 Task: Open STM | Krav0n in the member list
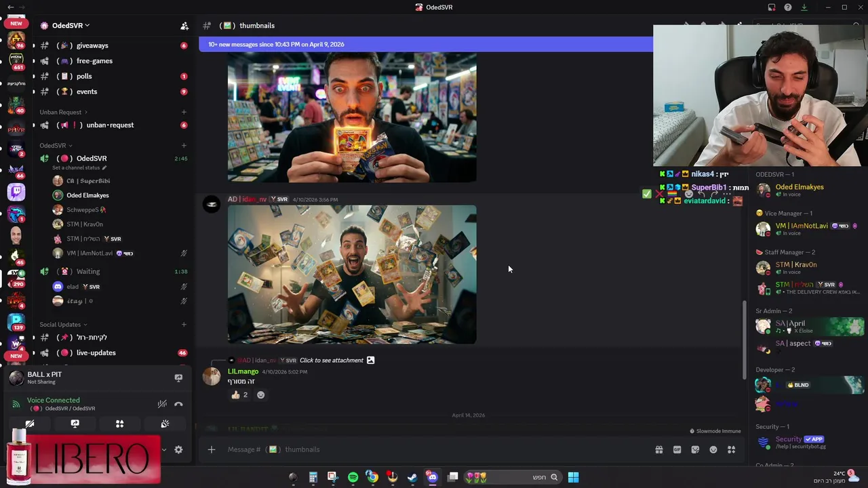pos(807,268)
